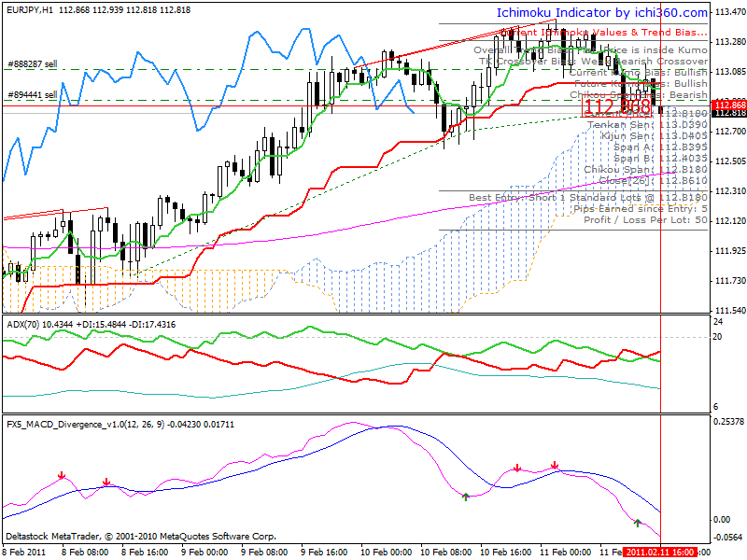Click the 113.470 price axis label
This screenshot has height=560, width=747.
click(730, 12)
